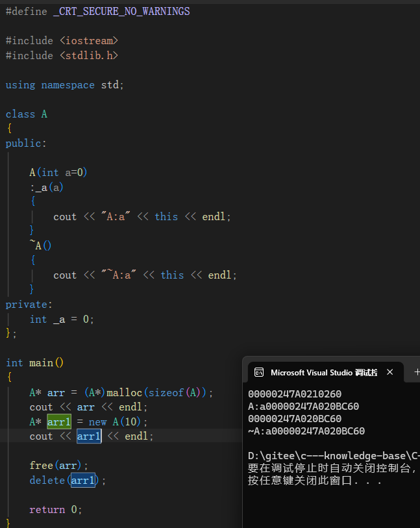Select the debug console tab
This screenshot has width=420, height=528.
pos(325,372)
